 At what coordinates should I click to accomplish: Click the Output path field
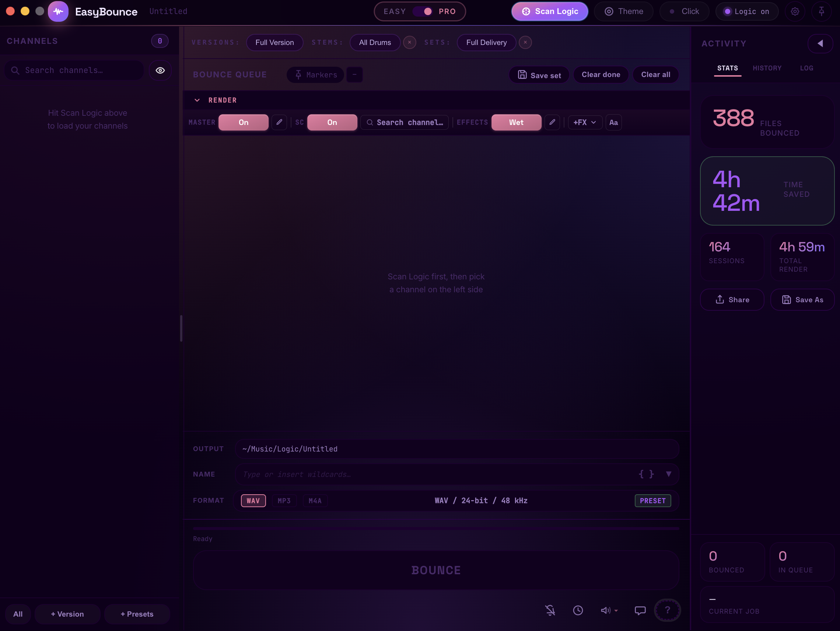point(457,449)
